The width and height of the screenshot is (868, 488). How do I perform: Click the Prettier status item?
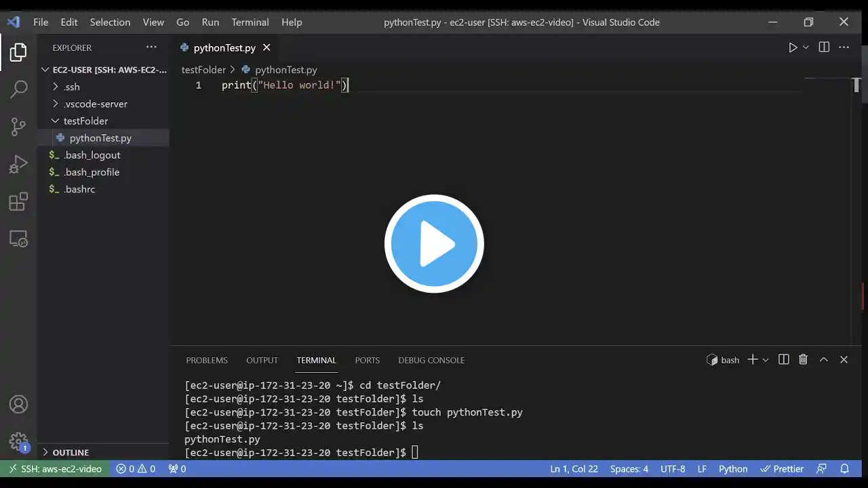(782, 468)
